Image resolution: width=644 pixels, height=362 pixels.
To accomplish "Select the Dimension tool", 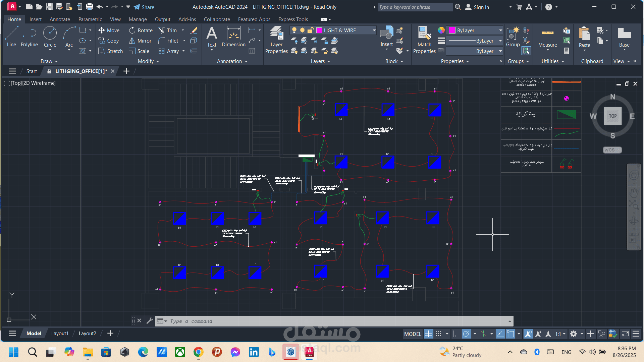I will [233, 37].
